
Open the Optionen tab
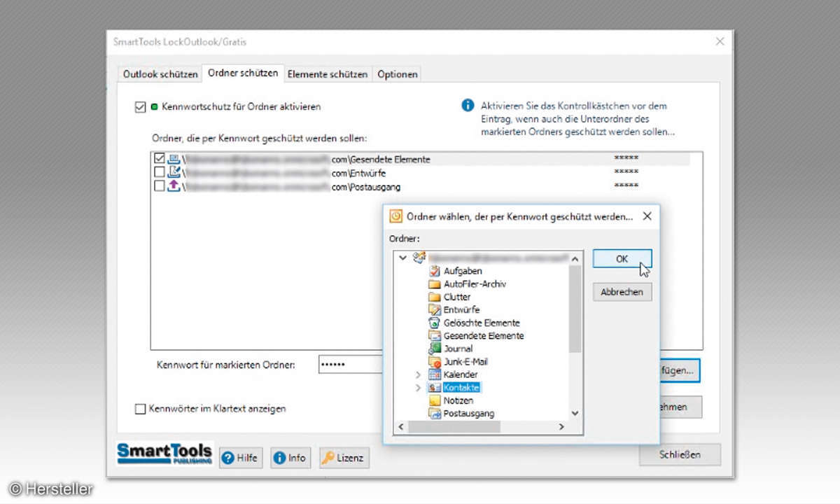(397, 73)
